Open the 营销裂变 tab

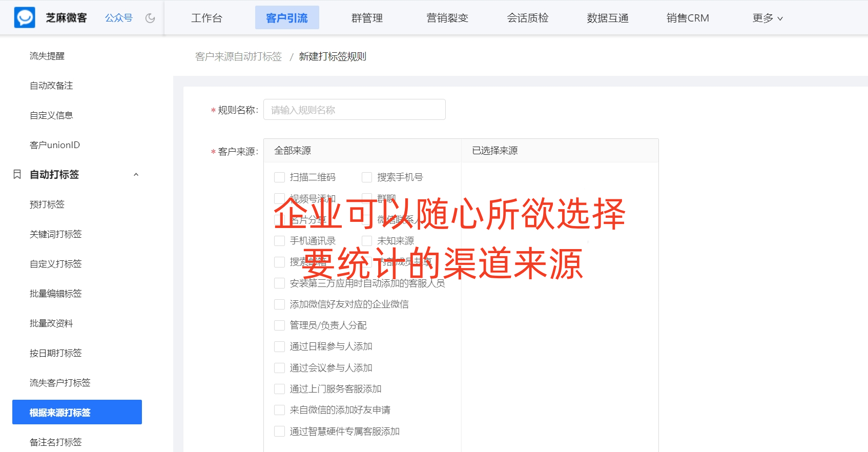[x=447, y=18]
